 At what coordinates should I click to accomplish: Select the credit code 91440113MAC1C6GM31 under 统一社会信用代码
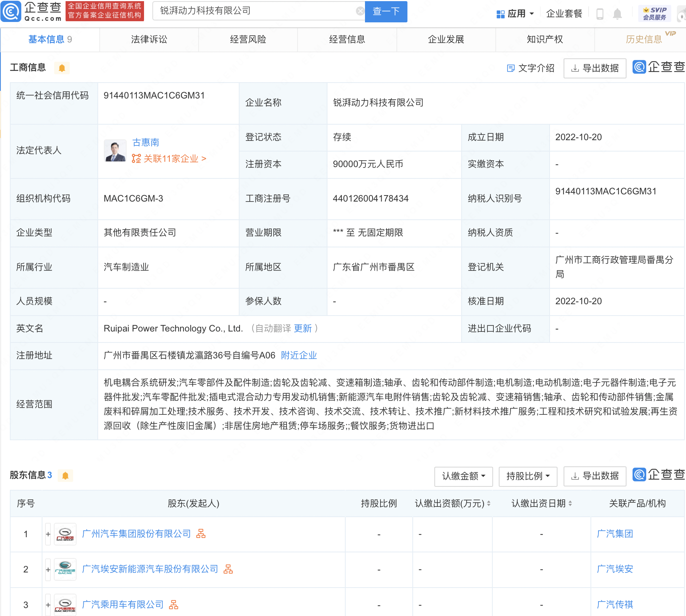point(154,95)
